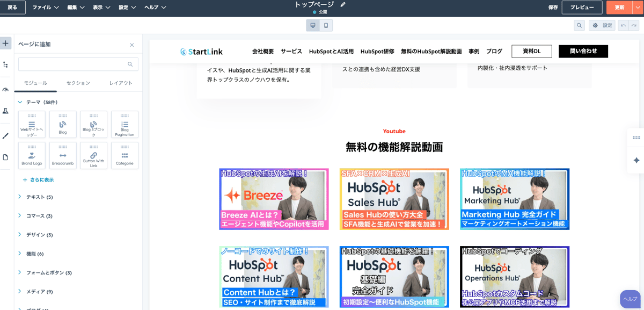Switch to mobile preview mode

[326, 25]
